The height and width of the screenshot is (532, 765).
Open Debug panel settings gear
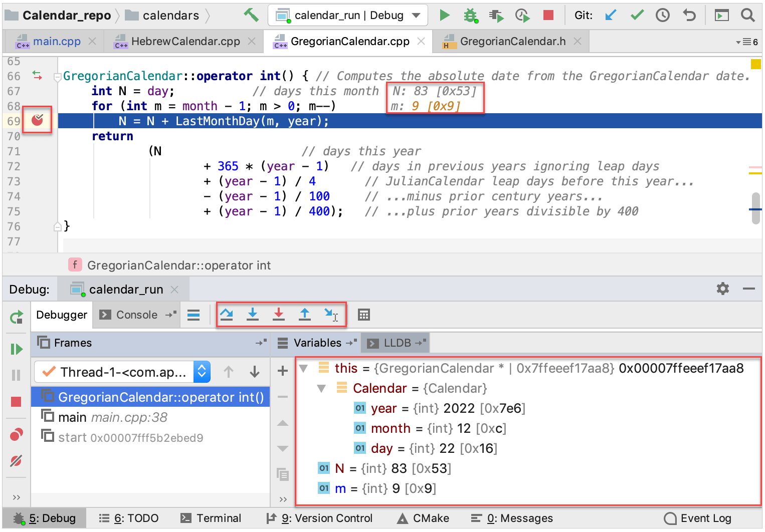click(x=722, y=289)
